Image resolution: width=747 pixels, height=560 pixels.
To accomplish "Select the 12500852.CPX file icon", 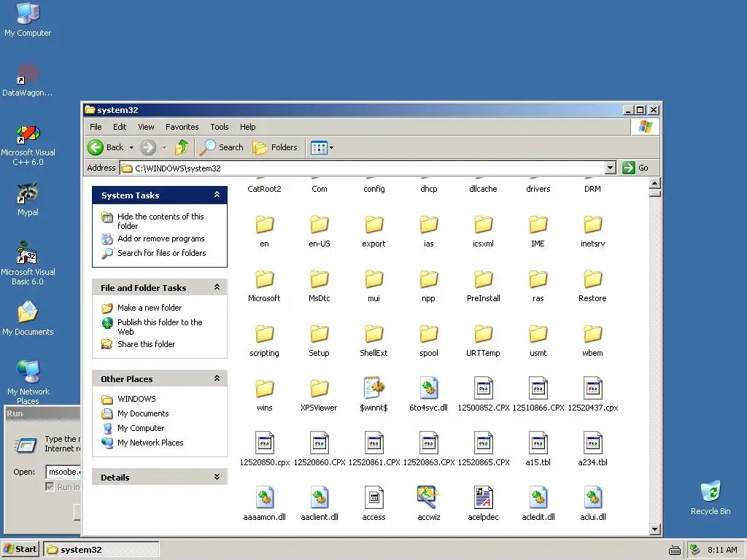I will [483, 388].
